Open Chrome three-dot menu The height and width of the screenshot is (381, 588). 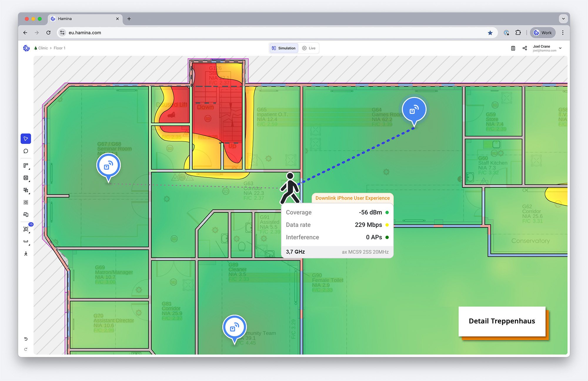[x=563, y=33]
